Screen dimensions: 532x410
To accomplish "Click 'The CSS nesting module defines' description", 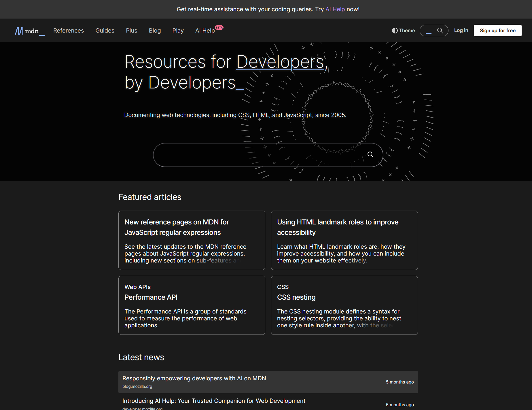I will pyautogui.click(x=339, y=318).
